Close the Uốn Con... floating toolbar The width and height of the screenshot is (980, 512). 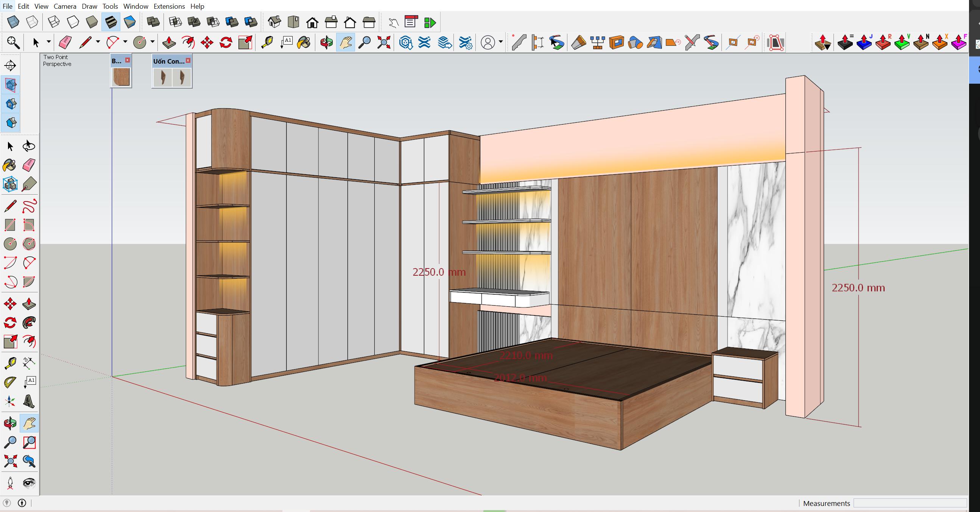(188, 61)
